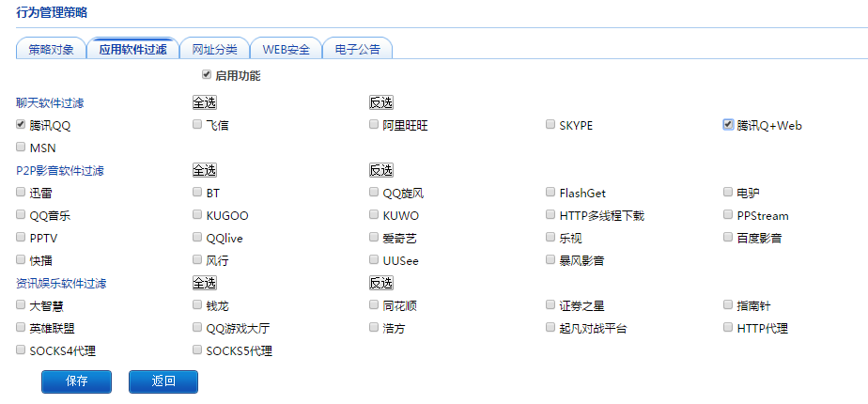Enable the 钱龙 checkbox

(197, 304)
